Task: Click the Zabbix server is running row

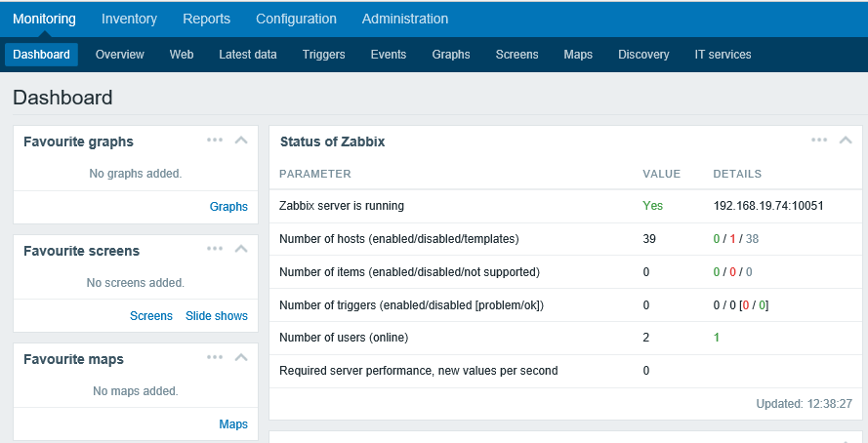Action: click(565, 206)
